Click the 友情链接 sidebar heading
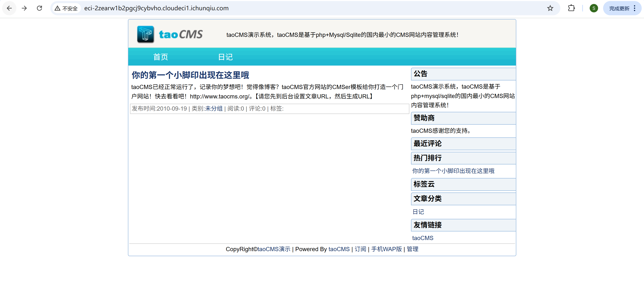 click(463, 225)
